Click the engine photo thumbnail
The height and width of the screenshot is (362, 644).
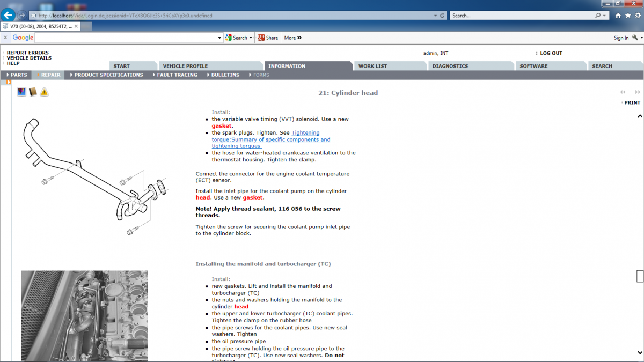click(84, 316)
